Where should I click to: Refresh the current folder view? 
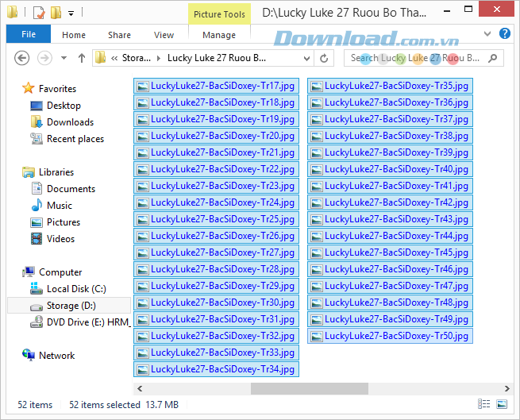[324, 59]
